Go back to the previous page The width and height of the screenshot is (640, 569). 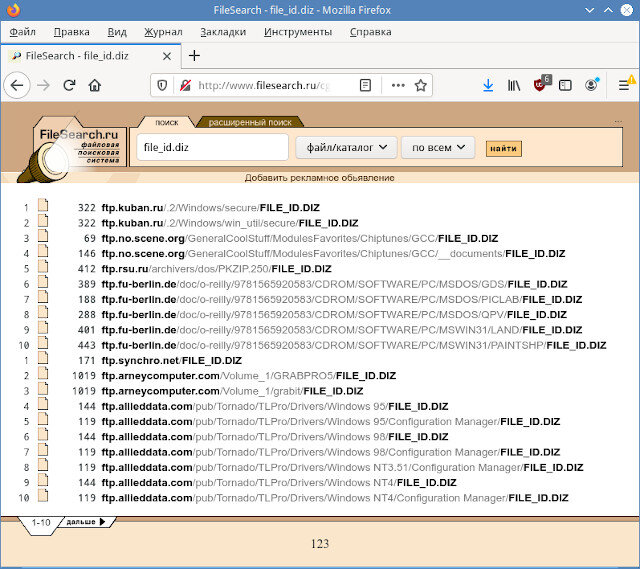click(17, 85)
